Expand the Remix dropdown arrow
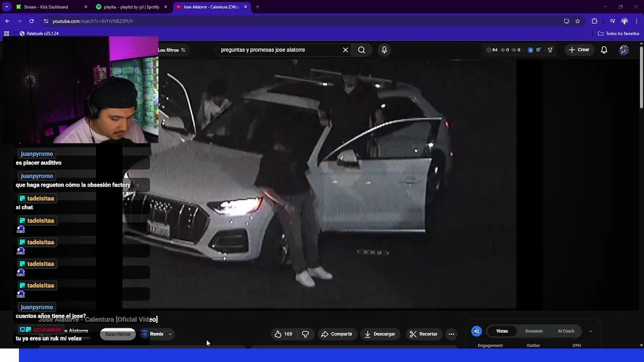This screenshot has width=644, height=362. (170, 334)
